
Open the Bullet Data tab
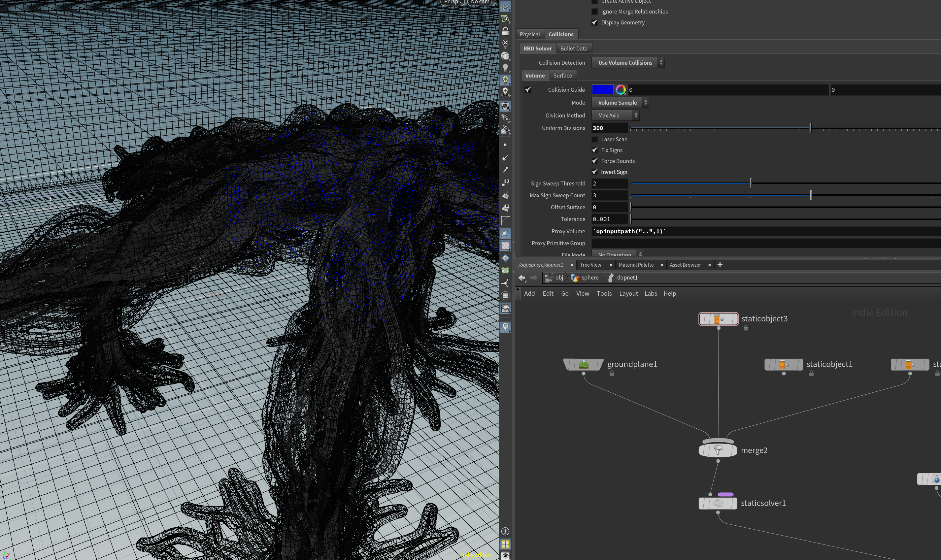click(x=574, y=49)
